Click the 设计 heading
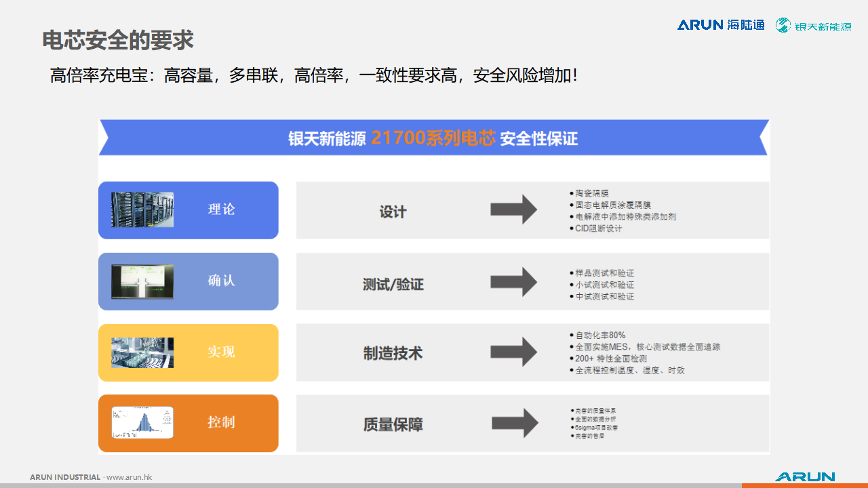Image resolution: width=868 pixels, height=488 pixels. tap(393, 212)
